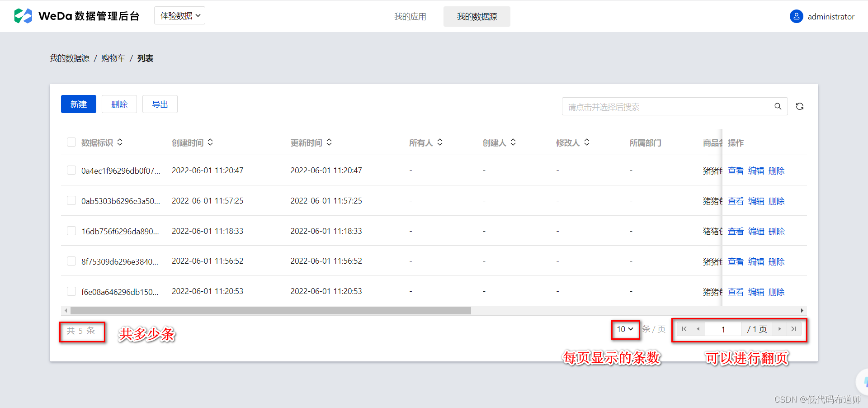Edit record 16db756f6296da890 via 编辑

756,231
